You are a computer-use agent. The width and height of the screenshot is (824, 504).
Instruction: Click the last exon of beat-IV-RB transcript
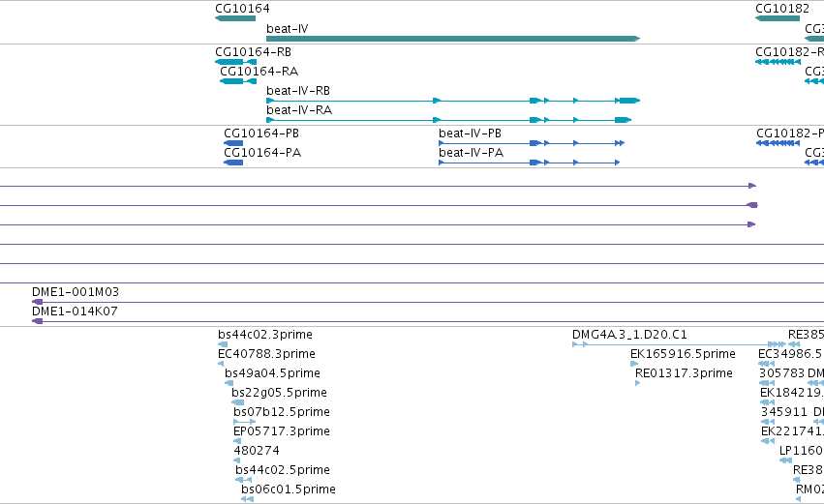pyautogui.click(x=629, y=101)
